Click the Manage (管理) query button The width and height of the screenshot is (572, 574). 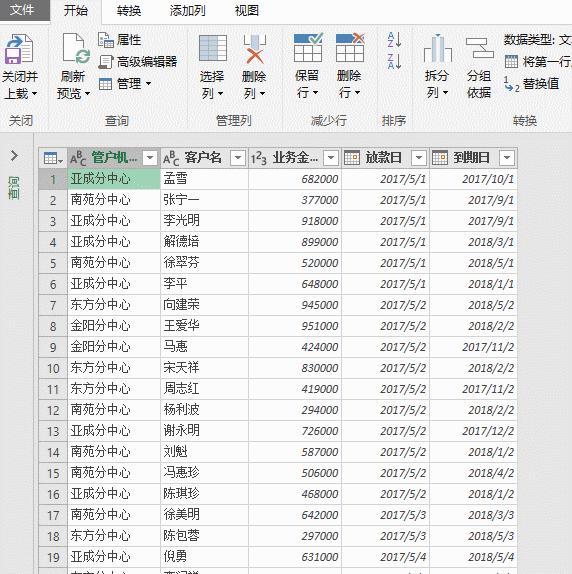pyautogui.click(x=126, y=83)
